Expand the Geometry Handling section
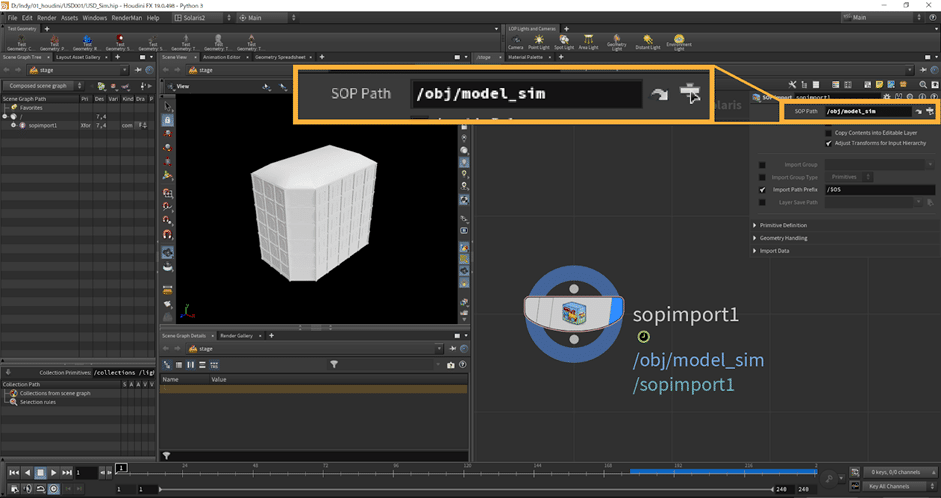The height and width of the screenshot is (498, 941). click(x=783, y=238)
